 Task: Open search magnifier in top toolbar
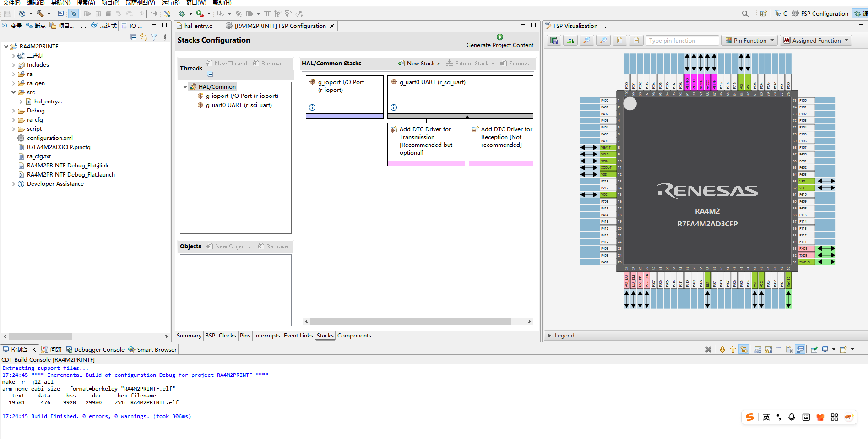(x=745, y=14)
